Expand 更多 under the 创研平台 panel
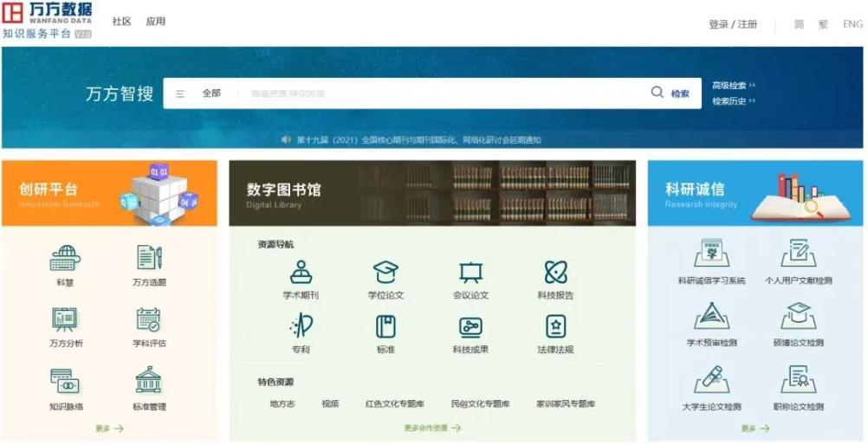The width and height of the screenshot is (868, 445). tap(109, 429)
